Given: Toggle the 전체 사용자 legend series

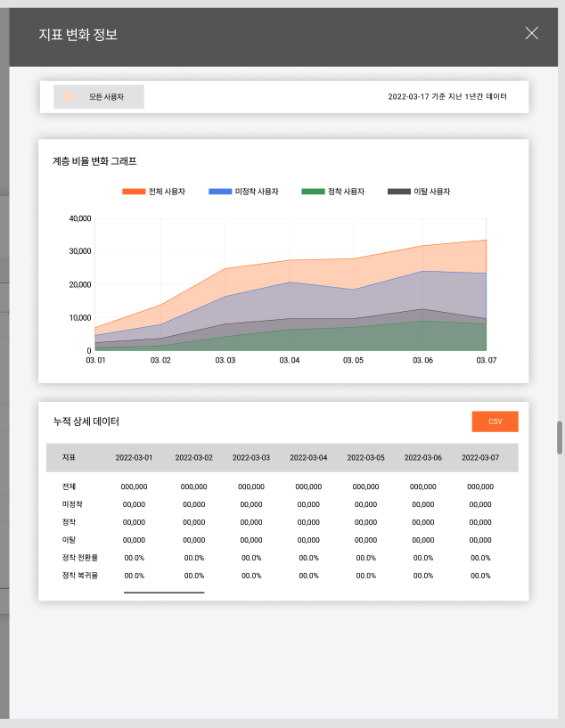Looking at the screenshot, I should coord(153,192).
